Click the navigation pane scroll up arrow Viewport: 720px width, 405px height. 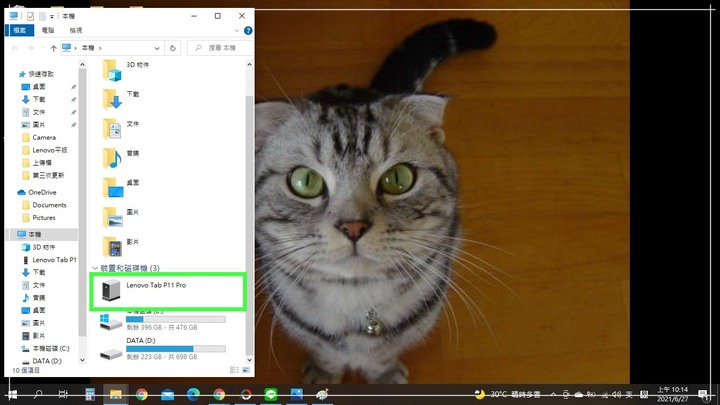(83, 64)
